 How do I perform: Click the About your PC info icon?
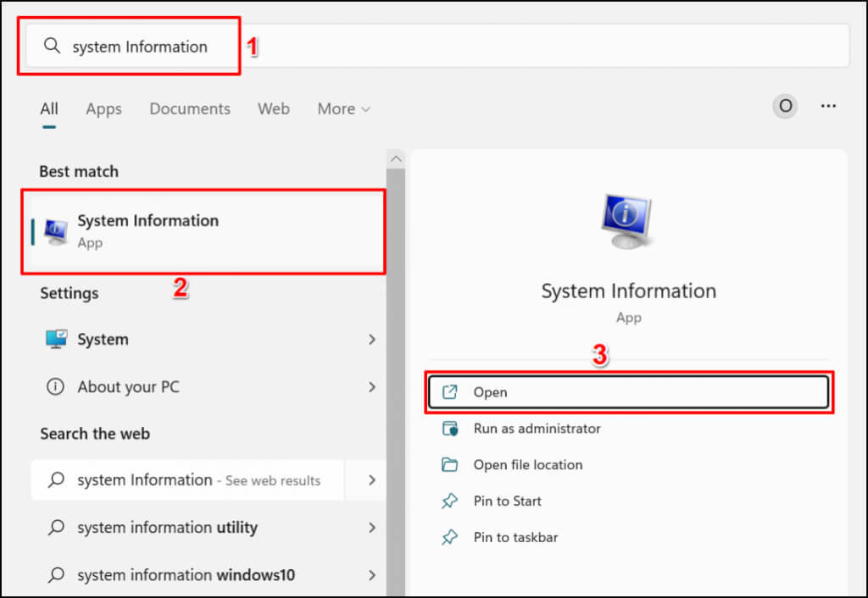click(x=56, y=387)
